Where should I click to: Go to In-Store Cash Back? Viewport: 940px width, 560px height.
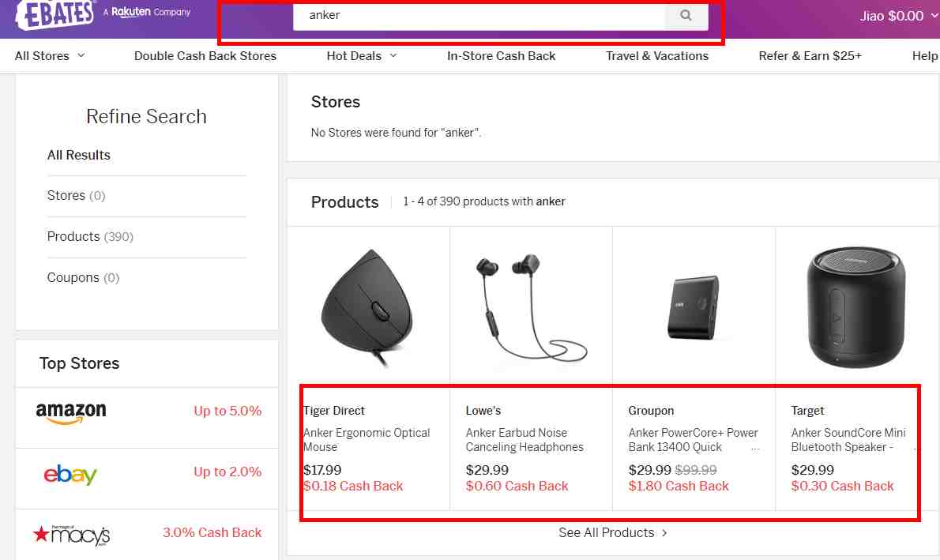click(501, 56)
